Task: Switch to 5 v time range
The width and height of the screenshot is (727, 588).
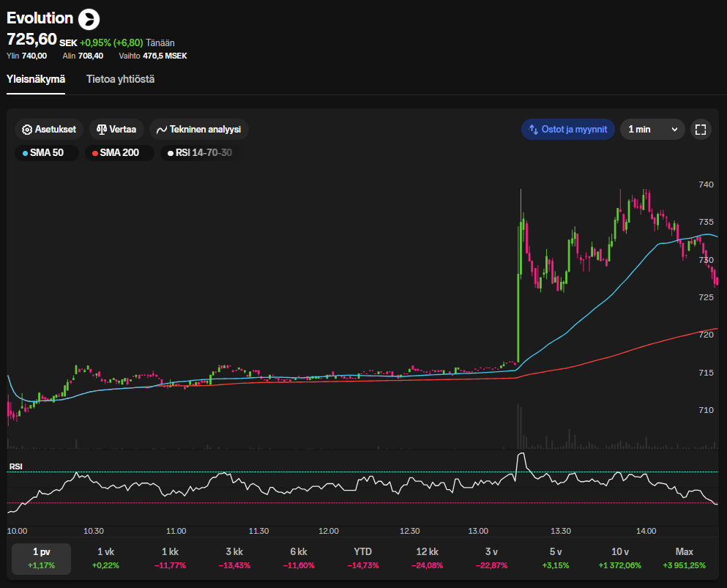Action: [555, 559]
